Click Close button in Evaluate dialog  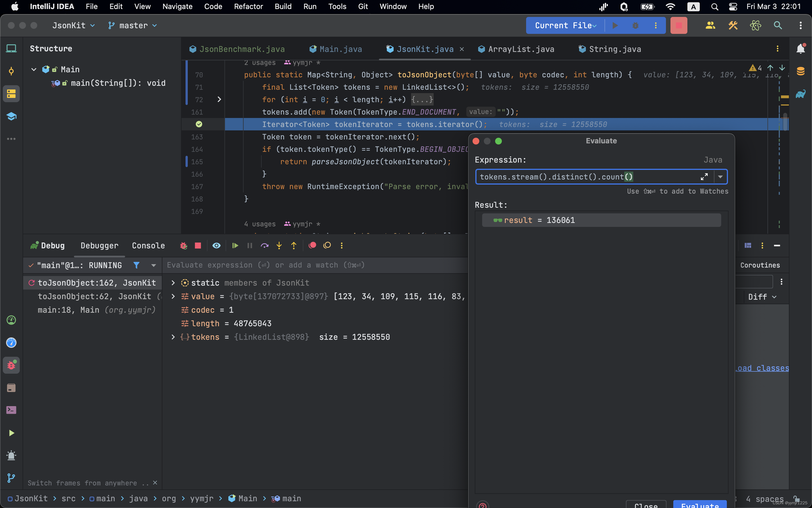click(646, 504)
